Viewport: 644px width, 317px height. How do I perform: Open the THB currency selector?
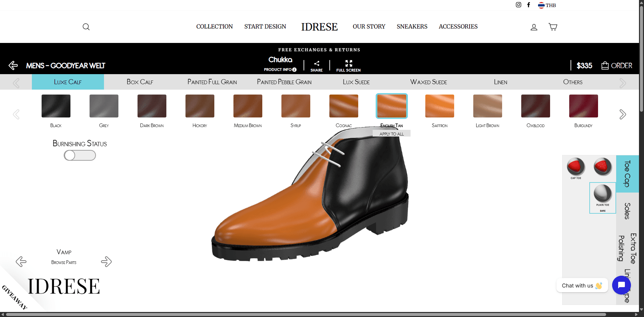click(x=547, y=5)
